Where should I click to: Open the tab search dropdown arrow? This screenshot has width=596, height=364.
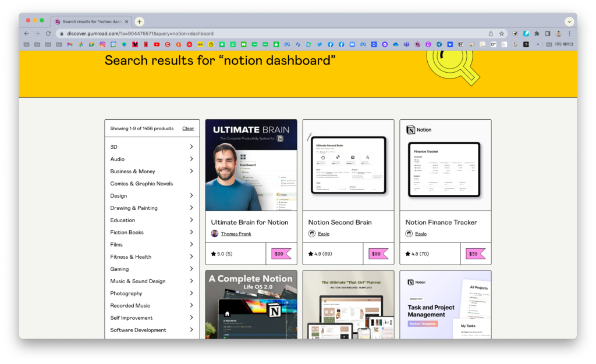coord(569,22)
